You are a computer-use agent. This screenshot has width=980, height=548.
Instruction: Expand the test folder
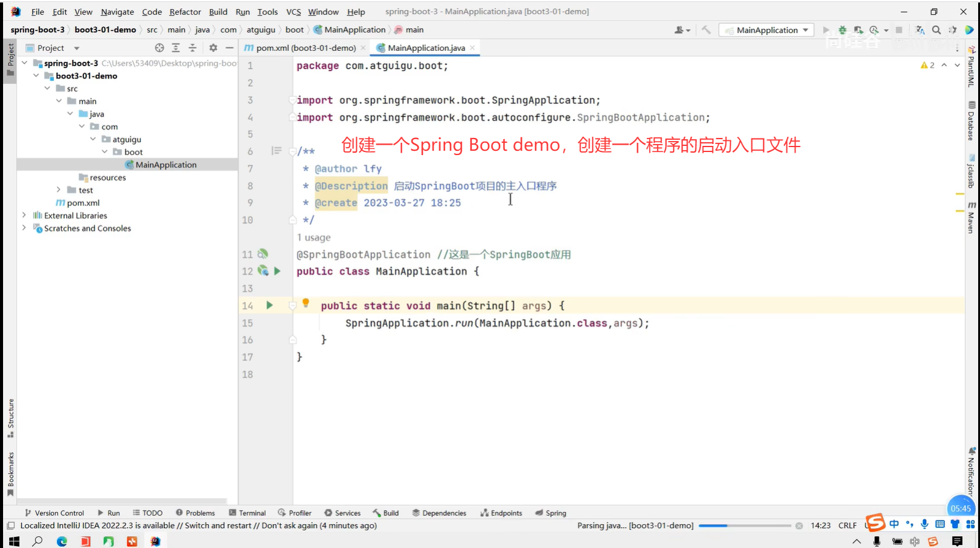coord(59,189)
